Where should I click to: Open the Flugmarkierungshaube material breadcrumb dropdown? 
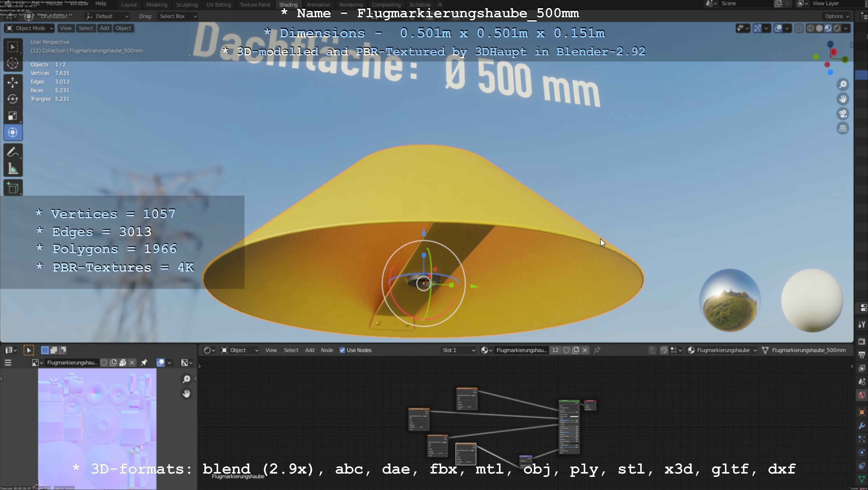coord(722,350)
